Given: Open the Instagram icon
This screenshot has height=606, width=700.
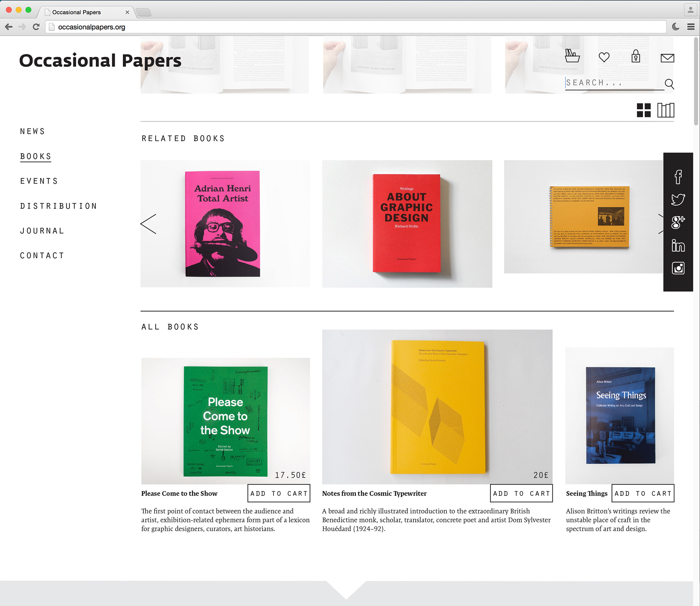Looking at the screenshot, I should (x=678, y=268).
